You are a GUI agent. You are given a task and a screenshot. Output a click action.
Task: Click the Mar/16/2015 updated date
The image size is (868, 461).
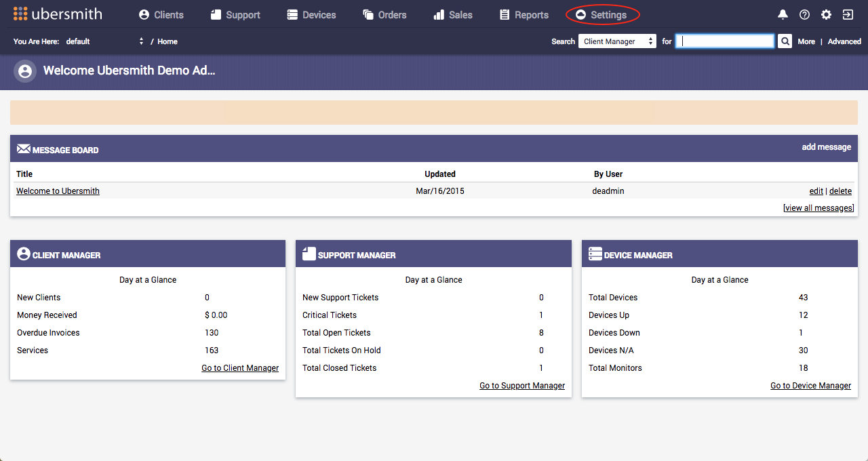coord(440,191)
